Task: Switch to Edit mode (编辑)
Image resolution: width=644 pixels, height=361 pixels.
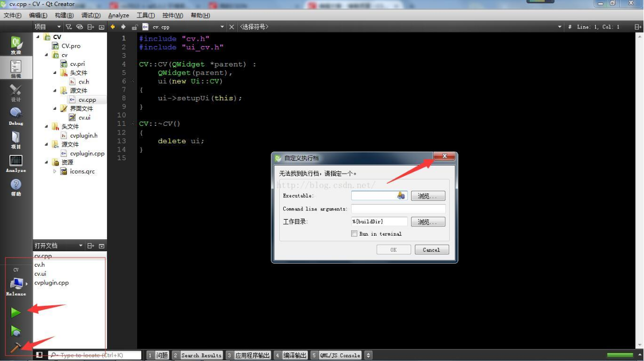Action: (x=16, y=69)
